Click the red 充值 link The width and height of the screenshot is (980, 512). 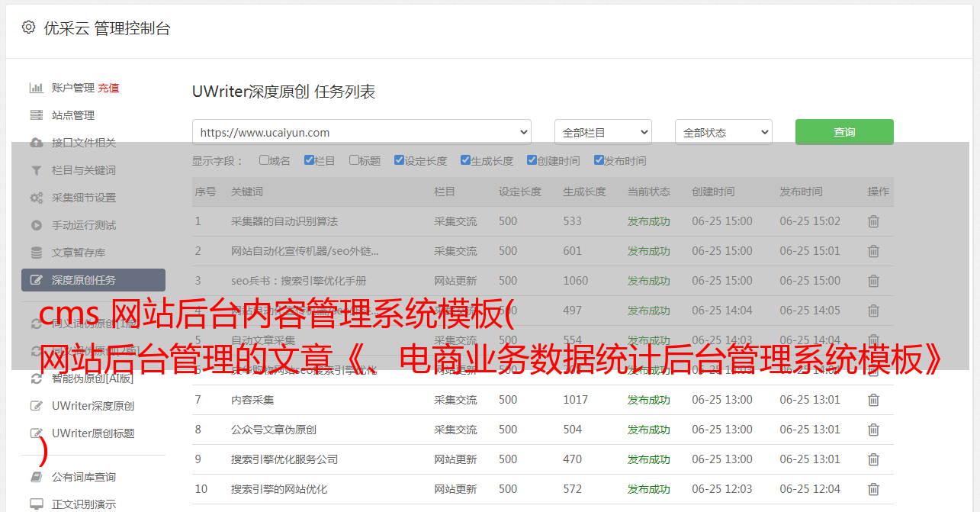tap(108, 88)
